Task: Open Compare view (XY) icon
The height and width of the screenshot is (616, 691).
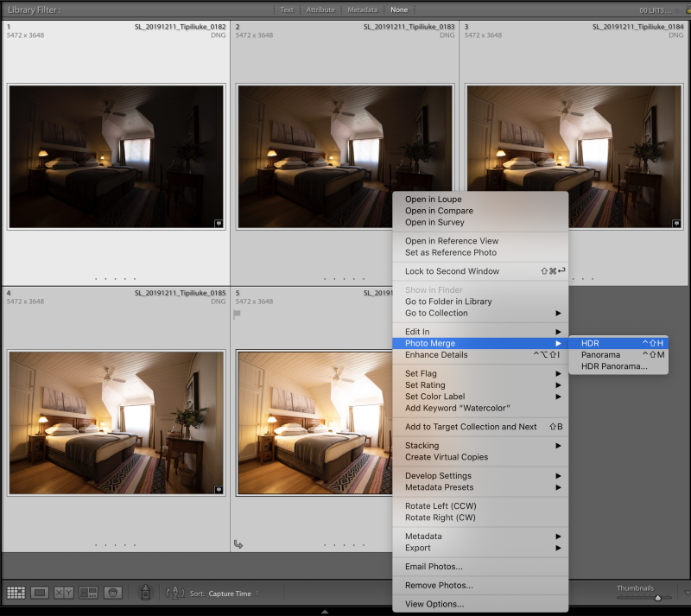Action: coord(64,593)
